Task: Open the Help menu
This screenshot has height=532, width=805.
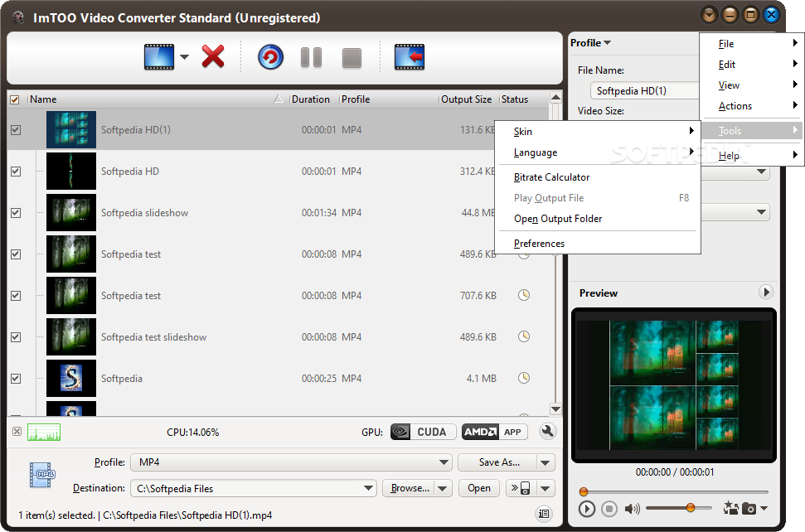Action: (x=753, y=156)
